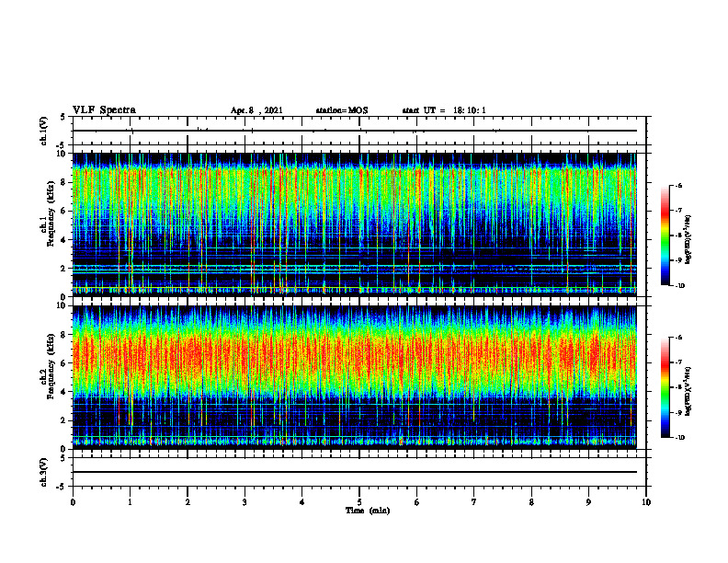Click the ch.2 colorbar log(PSD) unit label
The image size is (728, 563).
click(688, 391)
